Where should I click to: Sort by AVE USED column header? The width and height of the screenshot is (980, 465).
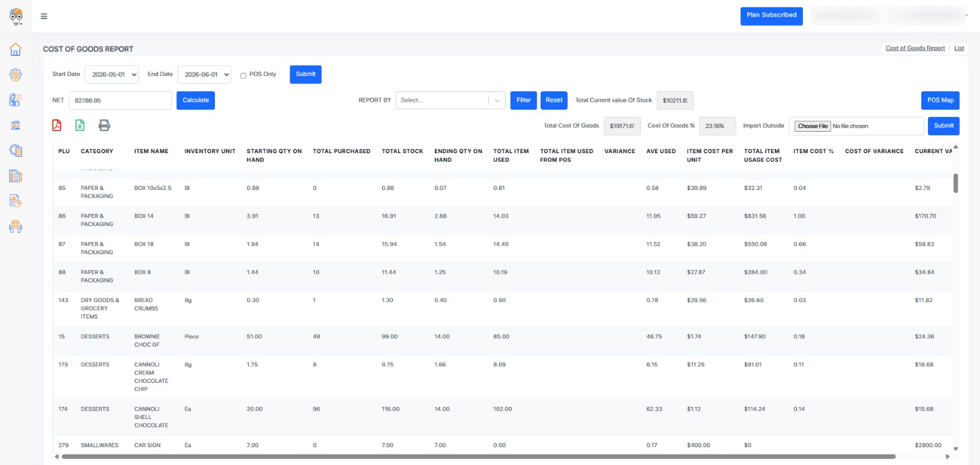tap(661, 151)
